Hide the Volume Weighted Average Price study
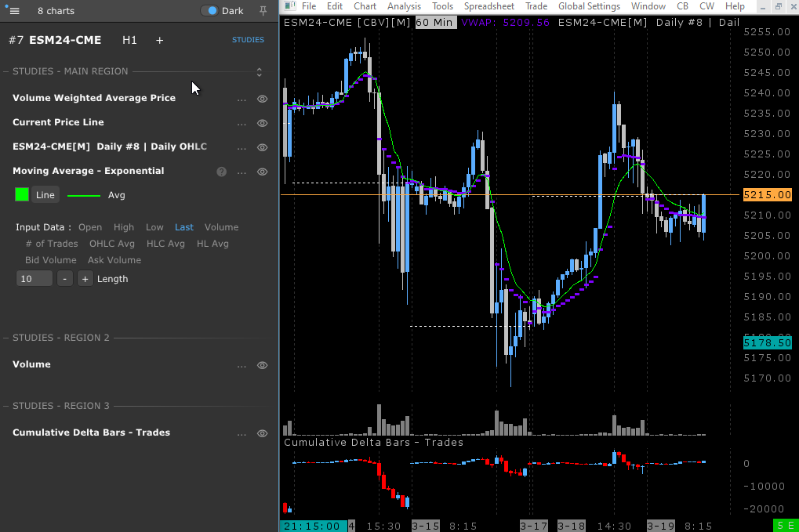Screen dimensions: 799x532 (263, 99)
